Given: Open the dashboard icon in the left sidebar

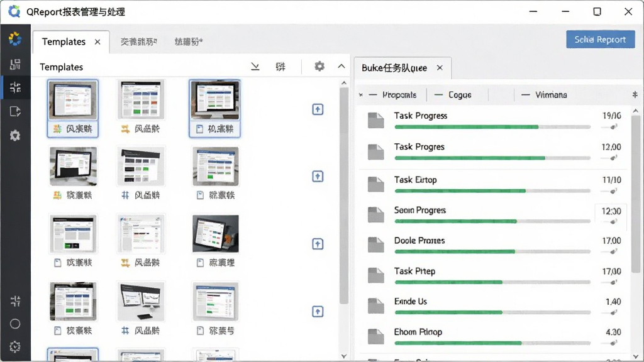Looking at the screenshot, I should tap(15, 64).
